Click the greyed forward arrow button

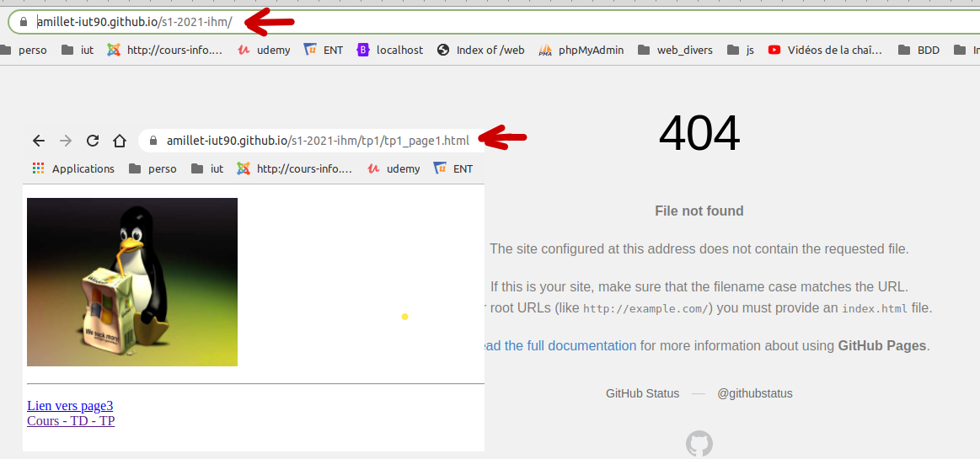(65, 141)
